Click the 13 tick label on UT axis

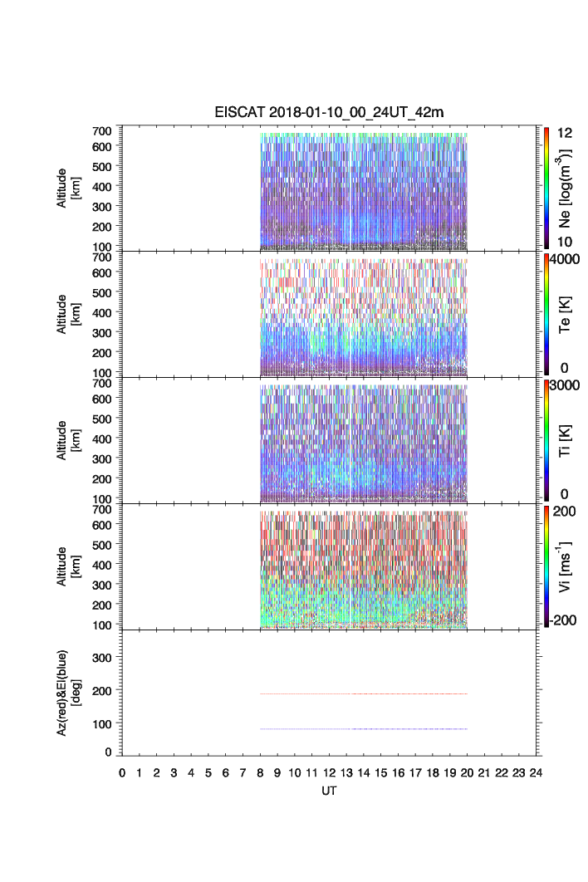pyautogui.click(x=346, y=772)
